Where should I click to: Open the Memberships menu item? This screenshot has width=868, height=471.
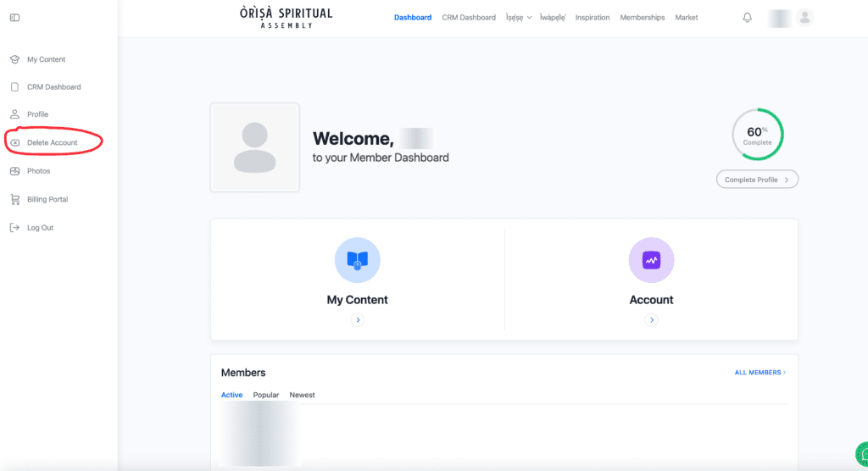(x=642, y=18)
